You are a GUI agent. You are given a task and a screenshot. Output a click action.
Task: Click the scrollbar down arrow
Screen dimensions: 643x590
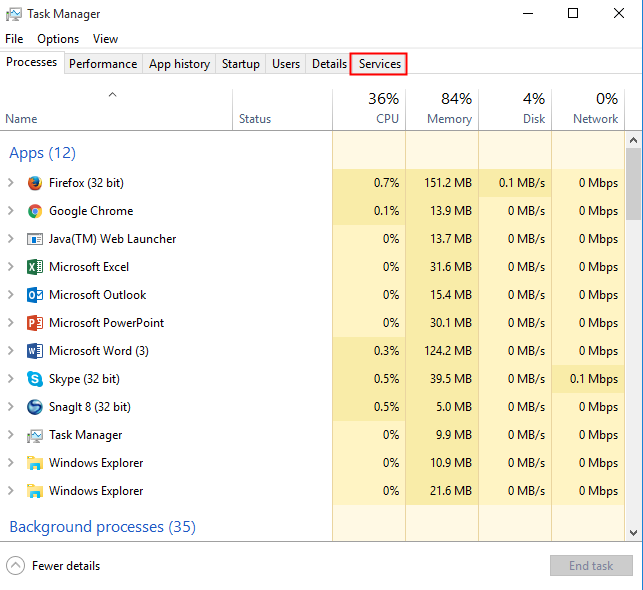[634, 533]
